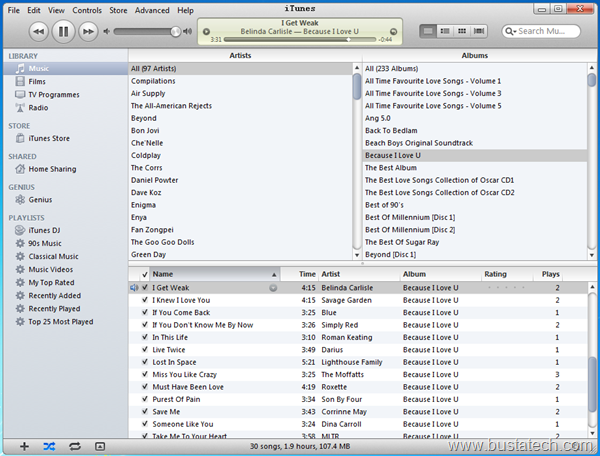Uncheck the Live Twice song

pos(145,349)
